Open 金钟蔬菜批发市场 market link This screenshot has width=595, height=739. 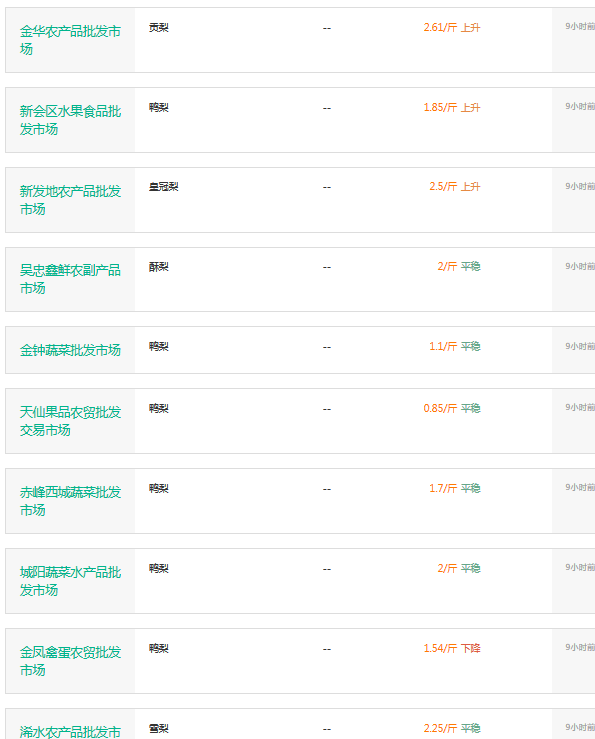click(x=70, y=350)
